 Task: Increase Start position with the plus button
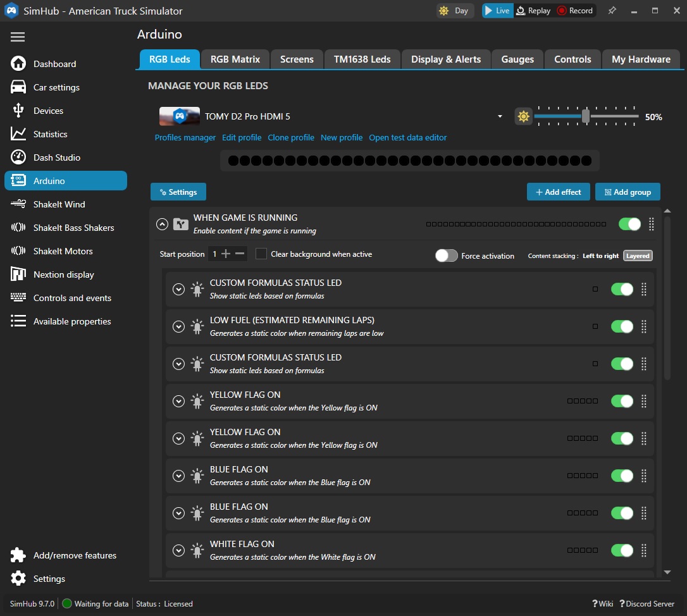(226, 254)
